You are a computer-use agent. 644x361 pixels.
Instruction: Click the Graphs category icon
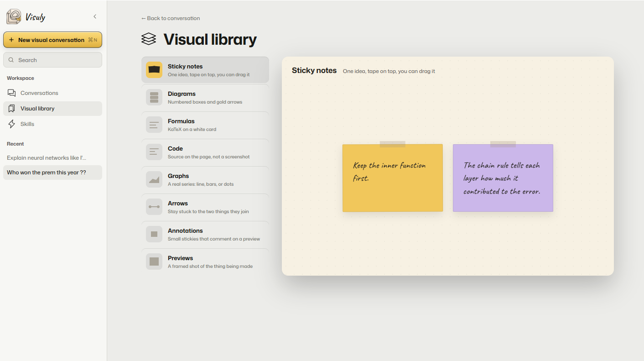point(154,179)
